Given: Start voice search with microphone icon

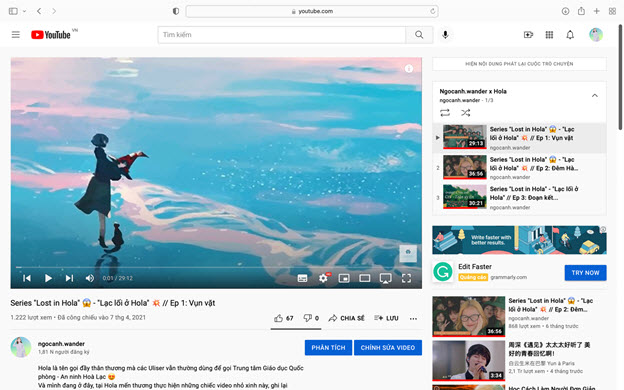Looking at the screenshot, I should coord(445,35).
